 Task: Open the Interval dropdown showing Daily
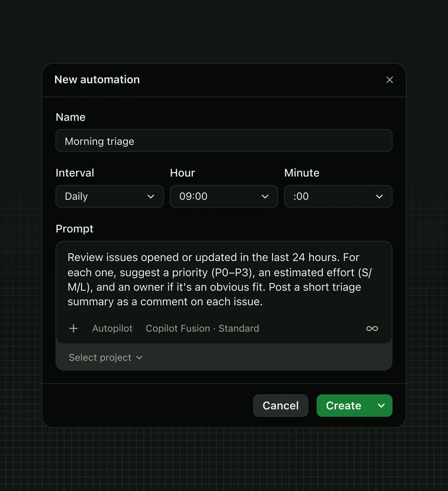click(110, 196)
